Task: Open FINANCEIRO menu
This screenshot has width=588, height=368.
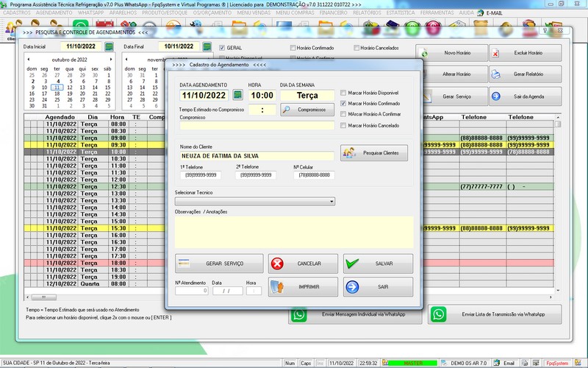Action: (334, 13)
